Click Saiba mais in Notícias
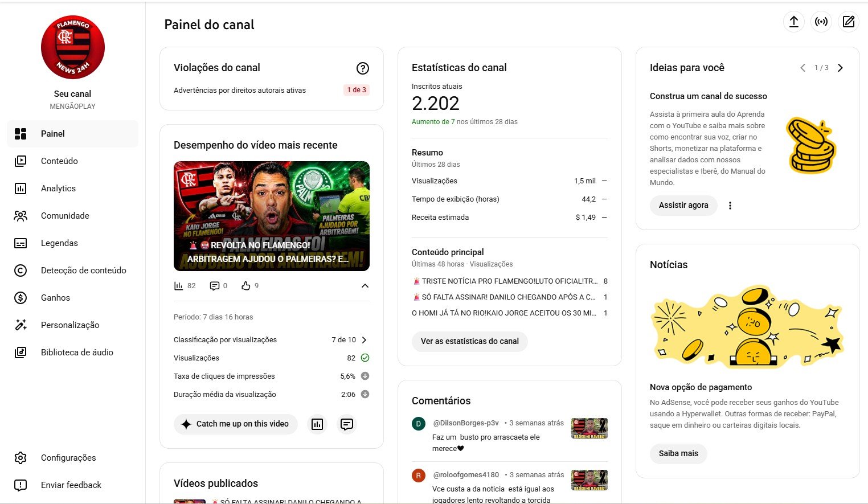 [678, 454]
